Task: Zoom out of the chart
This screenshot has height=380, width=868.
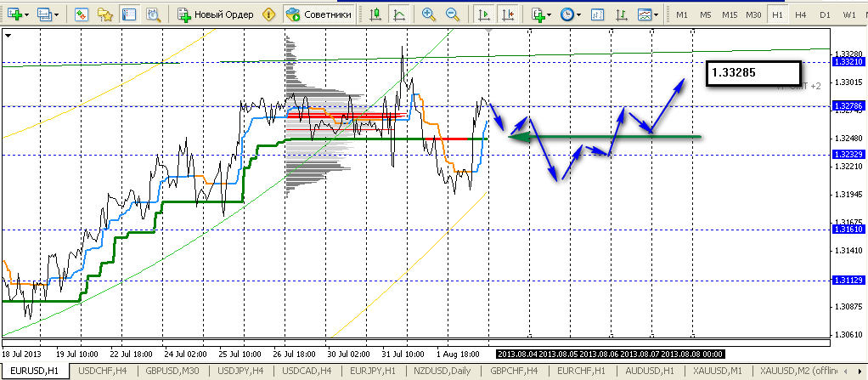Action: coord(453,14)
